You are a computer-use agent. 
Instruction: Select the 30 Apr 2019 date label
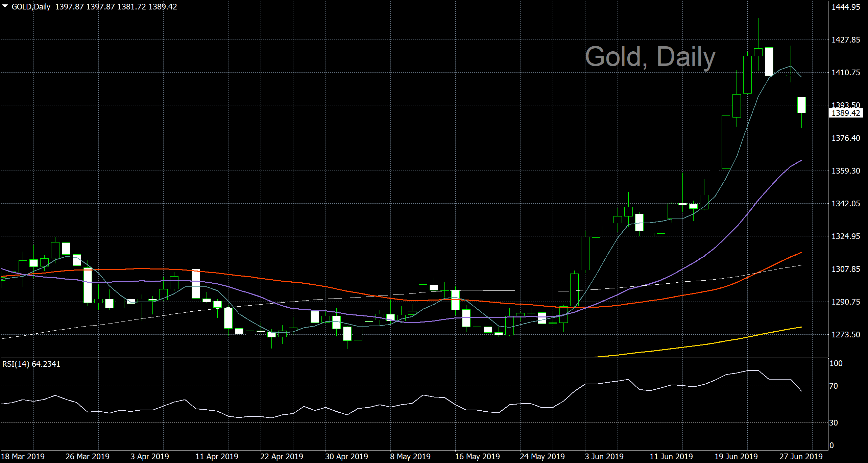coord(347,457)
